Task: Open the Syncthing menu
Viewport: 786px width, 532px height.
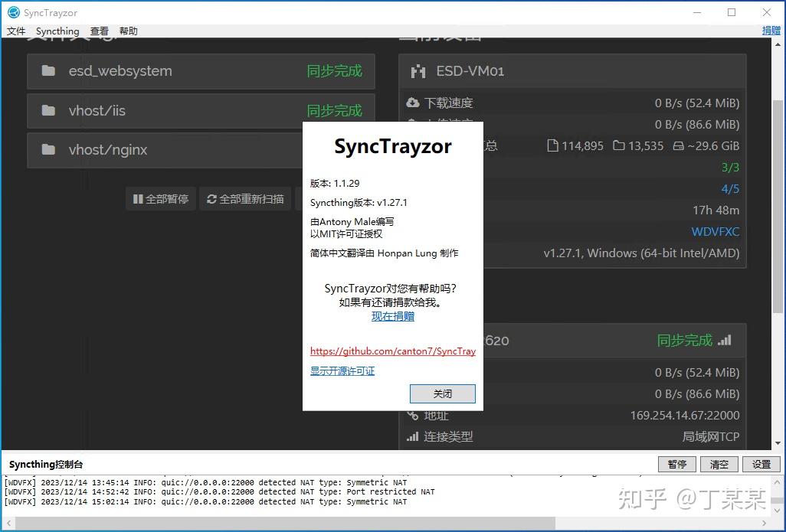Action: pyautogui.click(x=57, y=31)
